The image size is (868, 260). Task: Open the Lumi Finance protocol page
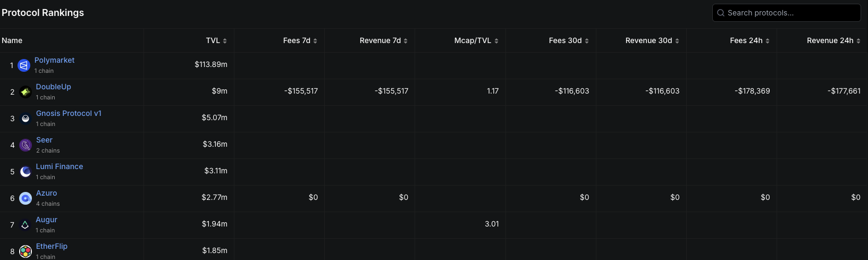click(60, 166)
